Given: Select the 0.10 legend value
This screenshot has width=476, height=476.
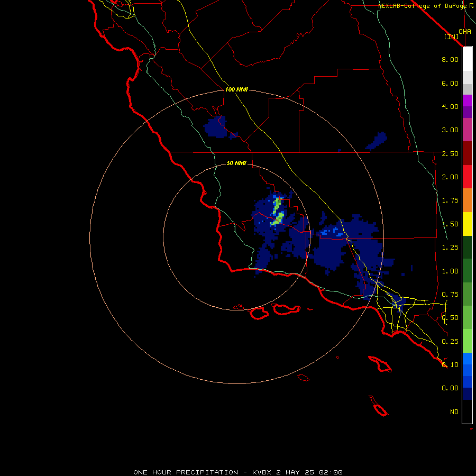Looking at the screenshot, I should coord(450,365).
